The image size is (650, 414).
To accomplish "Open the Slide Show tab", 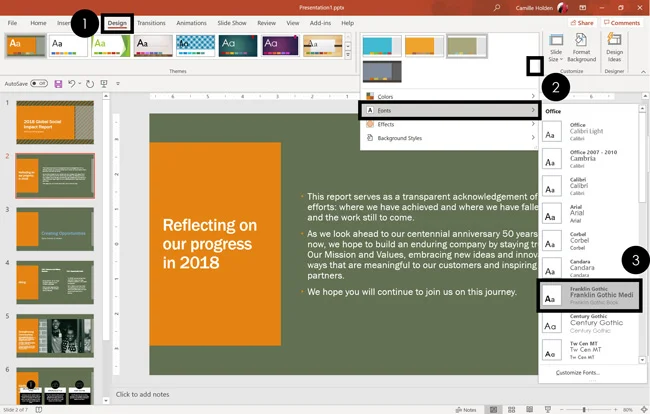I will pyautogui.click(x=232, y=23).
